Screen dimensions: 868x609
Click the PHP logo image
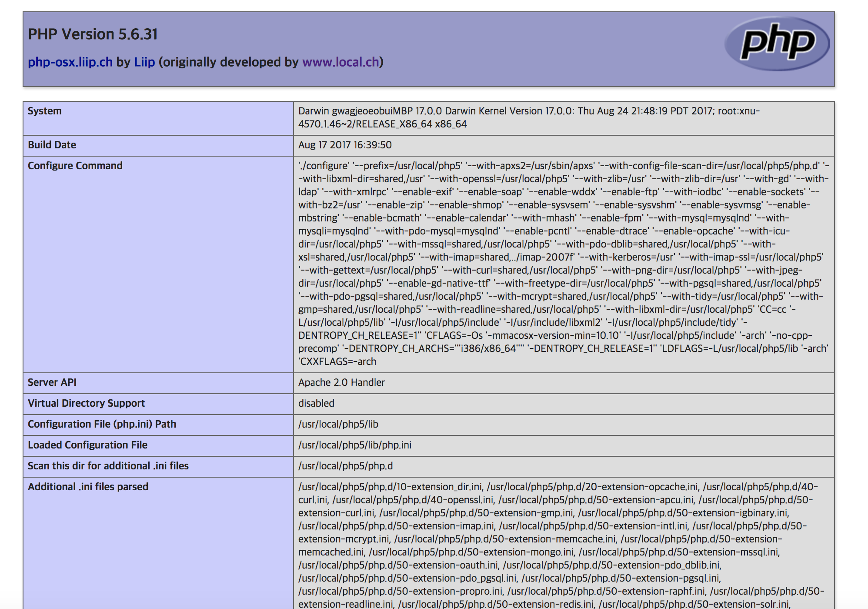777,43
